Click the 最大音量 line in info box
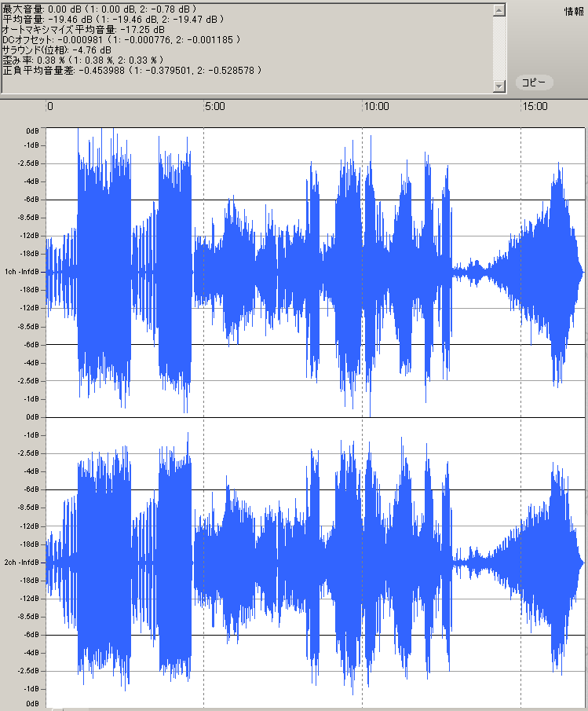 pos(99,9)
